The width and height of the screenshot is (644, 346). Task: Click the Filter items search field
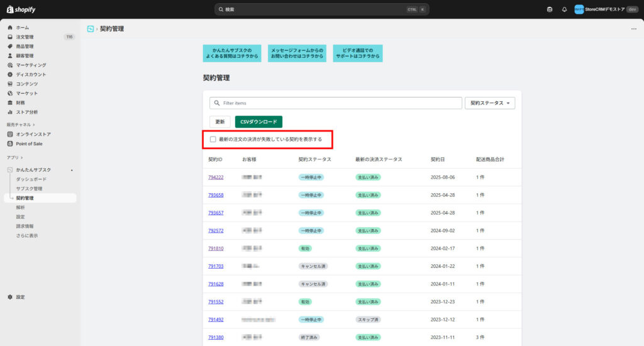coord(340,103)
